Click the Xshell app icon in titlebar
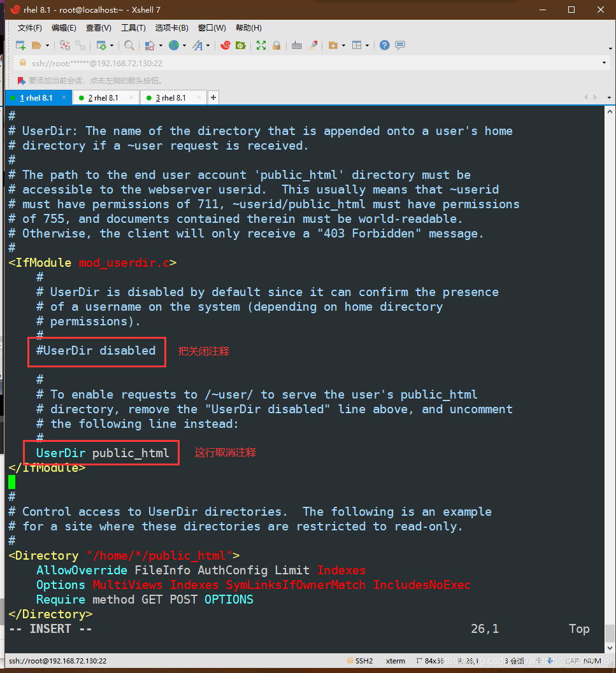This screenshot has width=616, height=673. click(x=15, y=10)
